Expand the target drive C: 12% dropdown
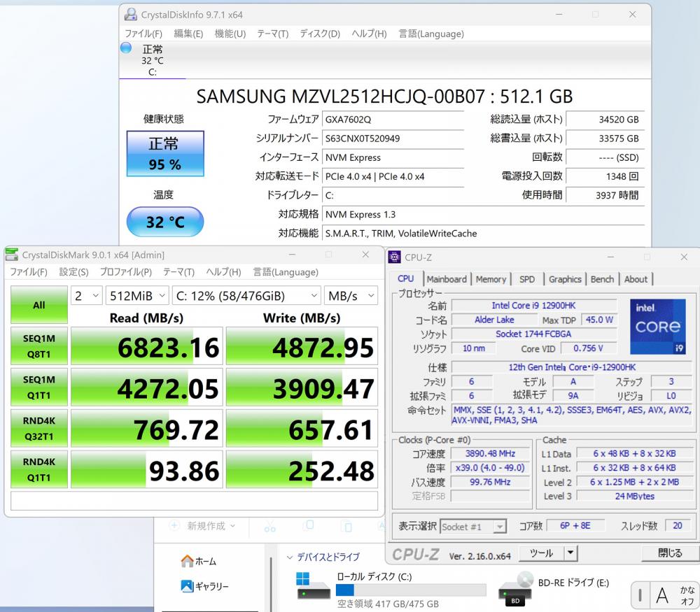 click(x=246, y=296)
